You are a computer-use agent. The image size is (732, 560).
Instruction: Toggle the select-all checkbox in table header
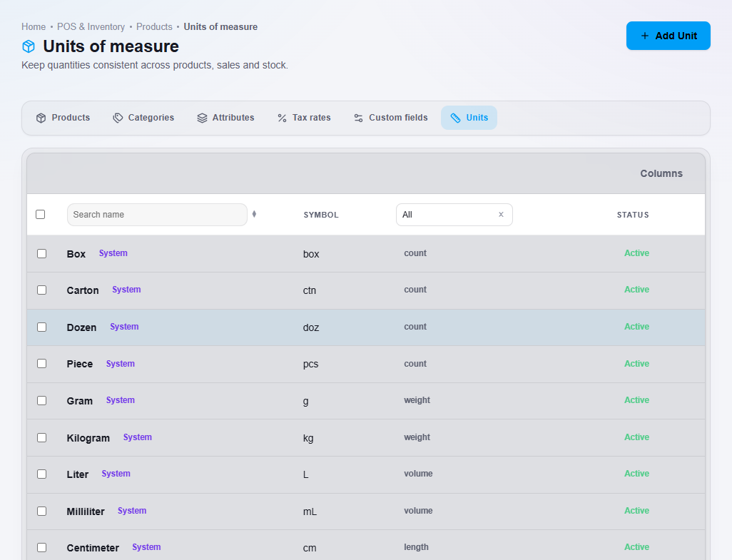pos(41,214)
